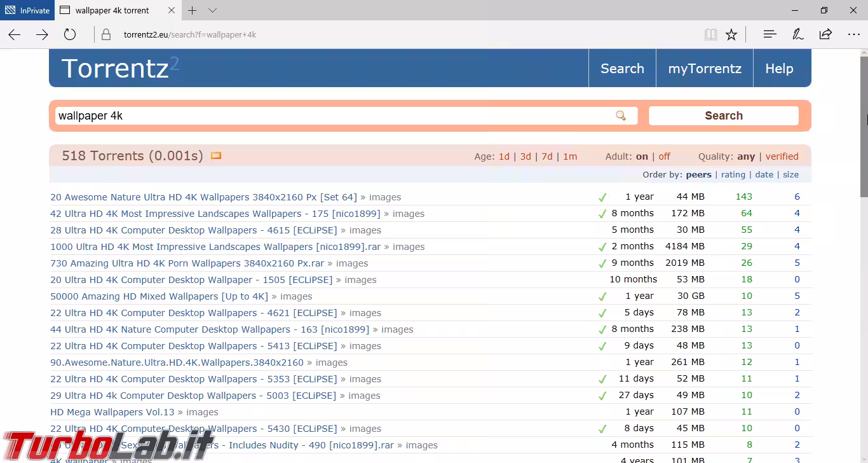868x463 pixels.
Task: Open the web notes pen tool
Action: coord(797,34)
